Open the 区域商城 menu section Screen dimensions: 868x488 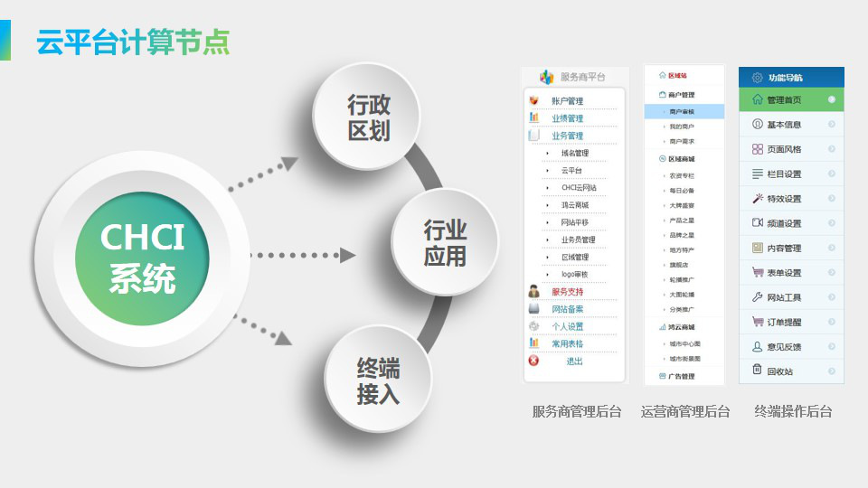tap(682, 158)
